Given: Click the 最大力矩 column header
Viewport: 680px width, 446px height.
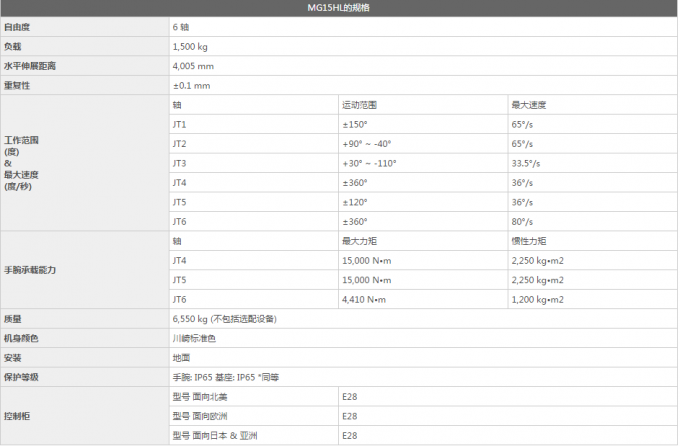Looking at the screenshot, I should 359,241.
